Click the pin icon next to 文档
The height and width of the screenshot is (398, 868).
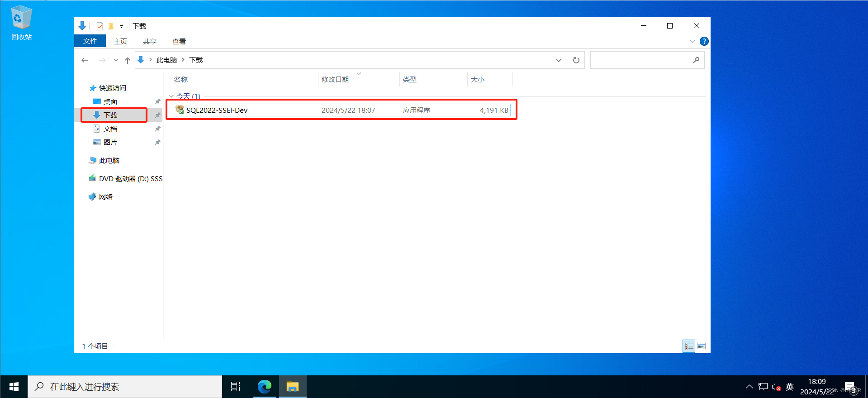pyautogui.click(x=157, y=129)
